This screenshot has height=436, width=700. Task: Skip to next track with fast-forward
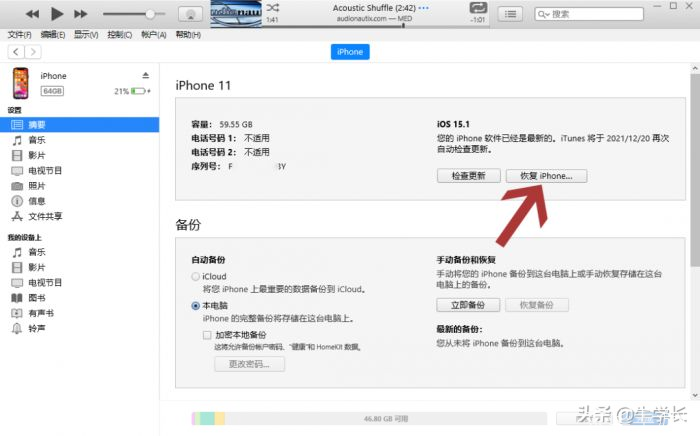81,14
